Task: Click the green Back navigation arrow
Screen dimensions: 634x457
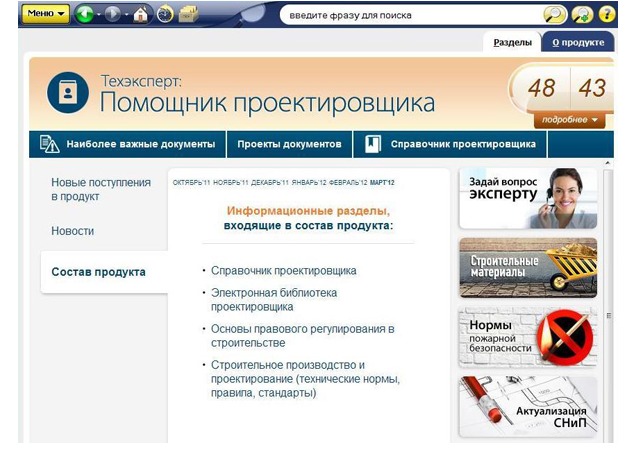Action: coord(85,14)
